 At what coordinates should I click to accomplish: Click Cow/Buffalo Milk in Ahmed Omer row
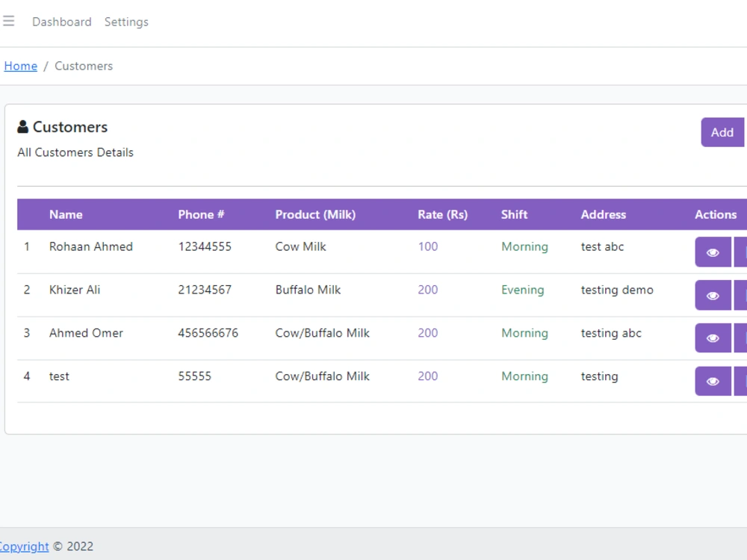coord(323,333)
